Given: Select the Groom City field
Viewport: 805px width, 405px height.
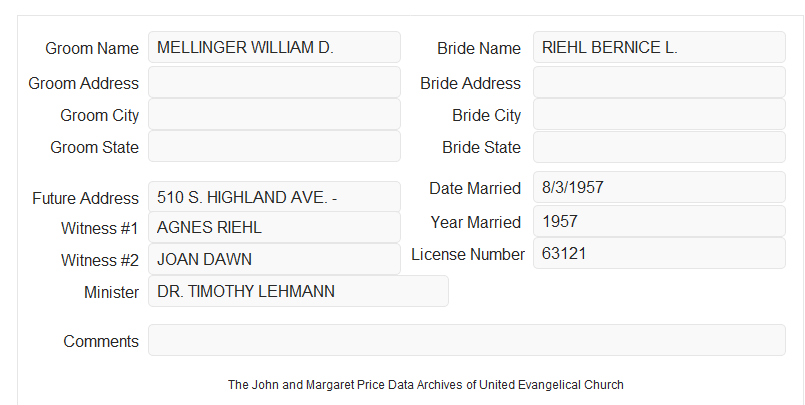Looking at the screenshot, I should (x=274, y=114).
